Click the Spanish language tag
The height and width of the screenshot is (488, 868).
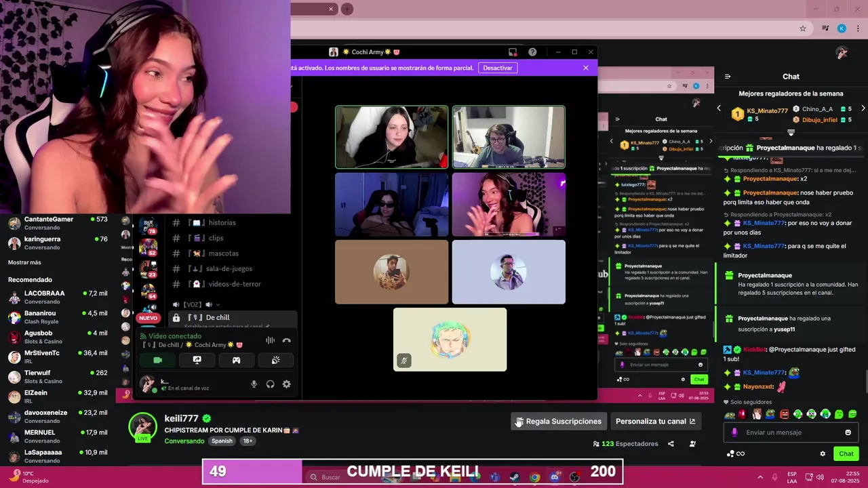(222, 441)
